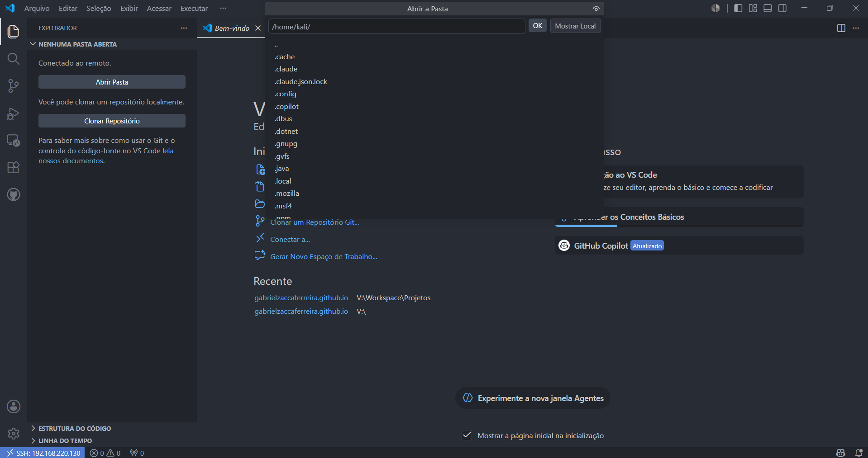Open the Seleção menu
The image size is (868, 458).
coord(99,8)
